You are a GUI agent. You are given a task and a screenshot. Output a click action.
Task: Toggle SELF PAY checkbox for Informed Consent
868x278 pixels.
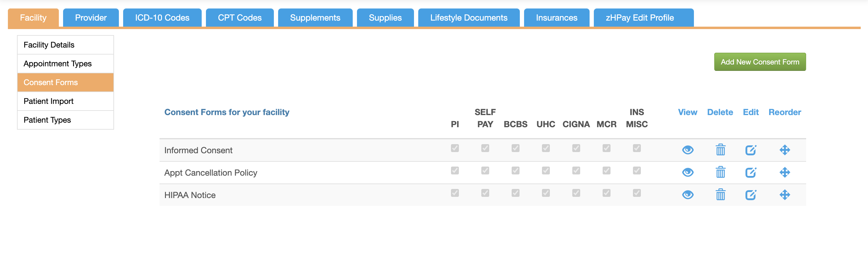(485, 148)
